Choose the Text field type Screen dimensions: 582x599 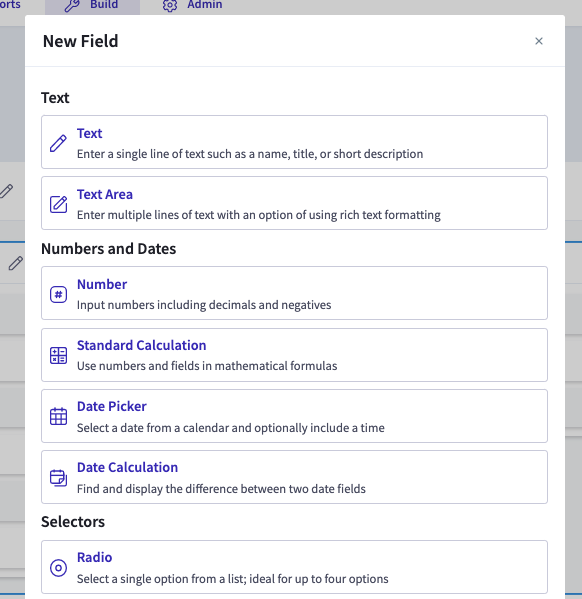pyautogui.click(x=294, y=142)
